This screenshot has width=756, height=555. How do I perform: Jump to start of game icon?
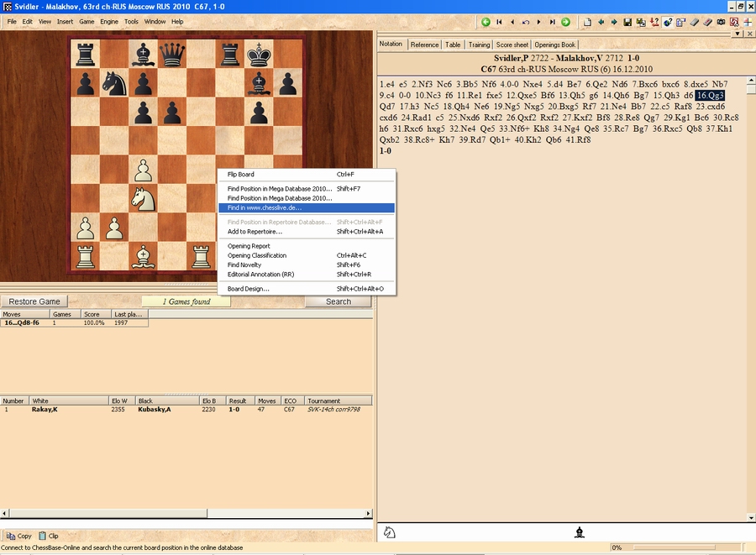point(499,22)
